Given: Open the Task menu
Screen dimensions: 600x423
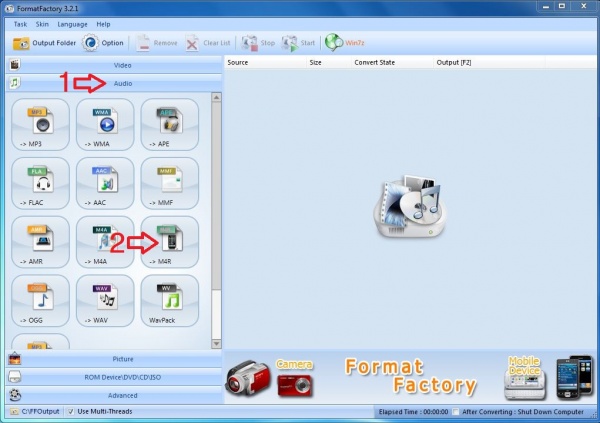Looking at the screenshot, I should pyautogui.click(x=20, y=24).
